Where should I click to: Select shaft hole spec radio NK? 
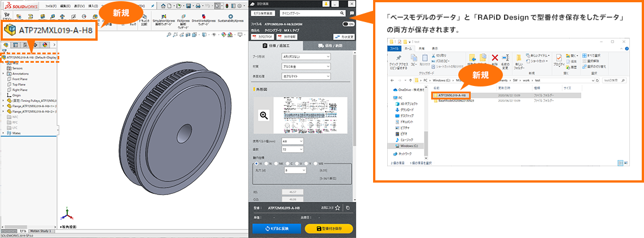(277, 163)
